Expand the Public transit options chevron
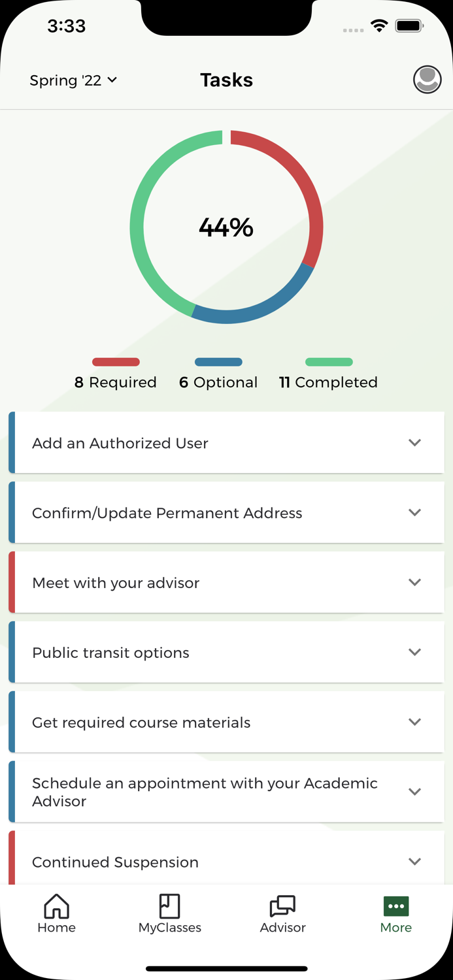The width and height of the screenshot is (453, 980). point(414,653)
